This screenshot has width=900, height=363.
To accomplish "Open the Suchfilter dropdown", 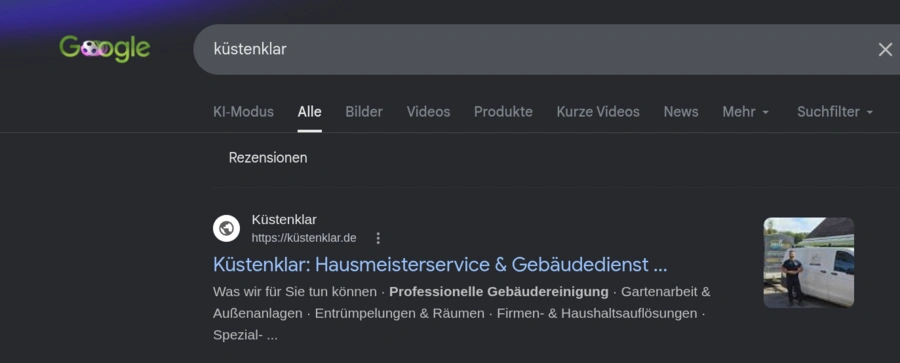I will pos(835,111).
